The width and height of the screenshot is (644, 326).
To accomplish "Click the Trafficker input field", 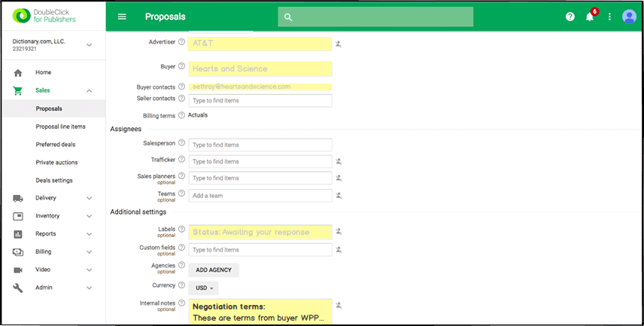I will 260,162.
